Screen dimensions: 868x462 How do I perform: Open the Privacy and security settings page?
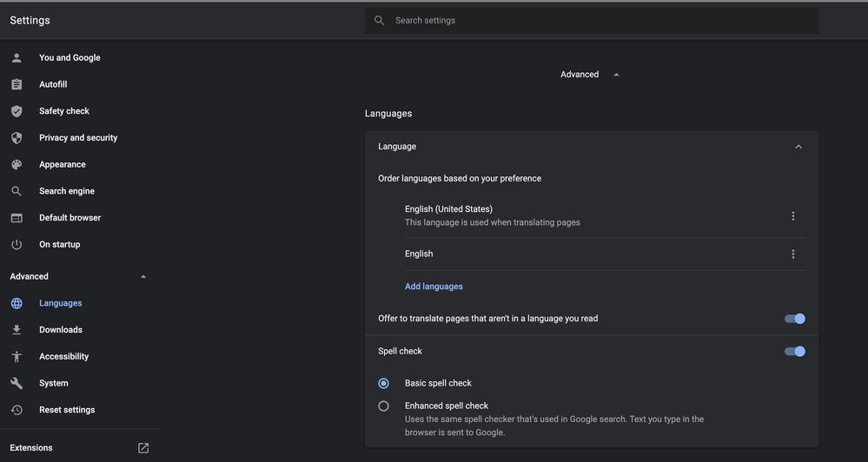(78, 138)
